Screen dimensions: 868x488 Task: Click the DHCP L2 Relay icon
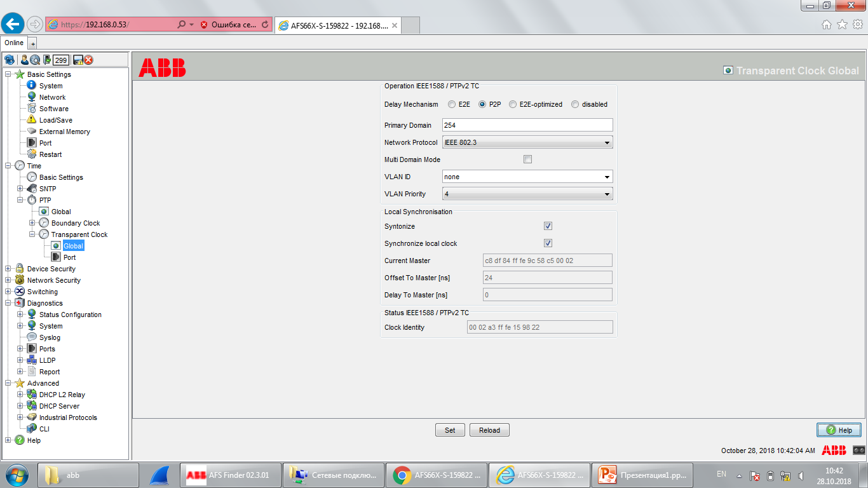point(31,395)
